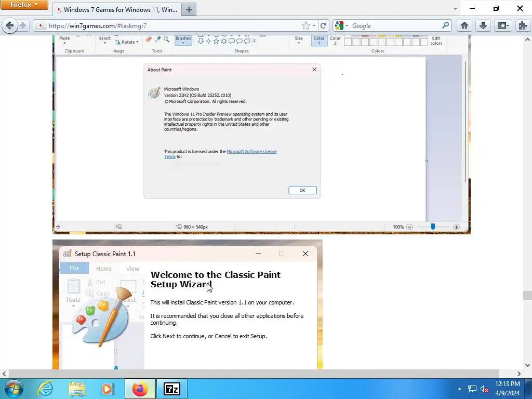Choose the five-point star shape

pyautogui.click(x=216, y=41)
